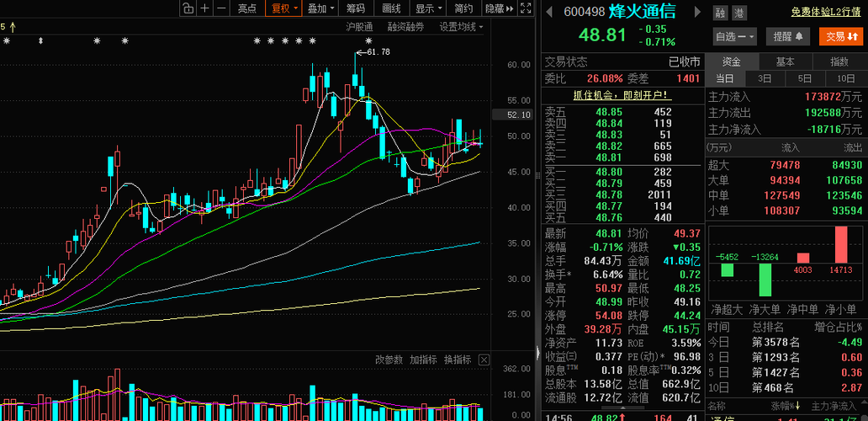Select the 基本 fundamentals tab
Viewport: 868px width, 421px height.
(786, 62)
